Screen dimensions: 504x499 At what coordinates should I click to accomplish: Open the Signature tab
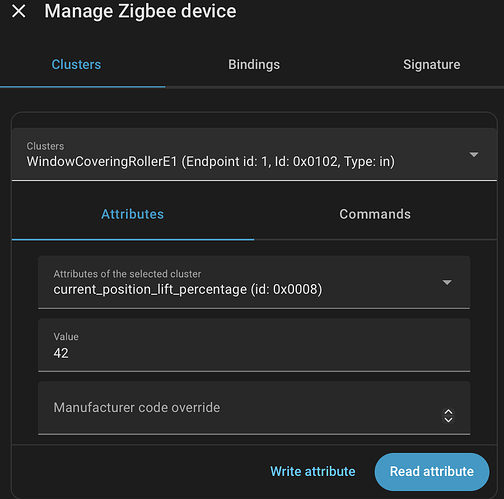click(431, 65)
